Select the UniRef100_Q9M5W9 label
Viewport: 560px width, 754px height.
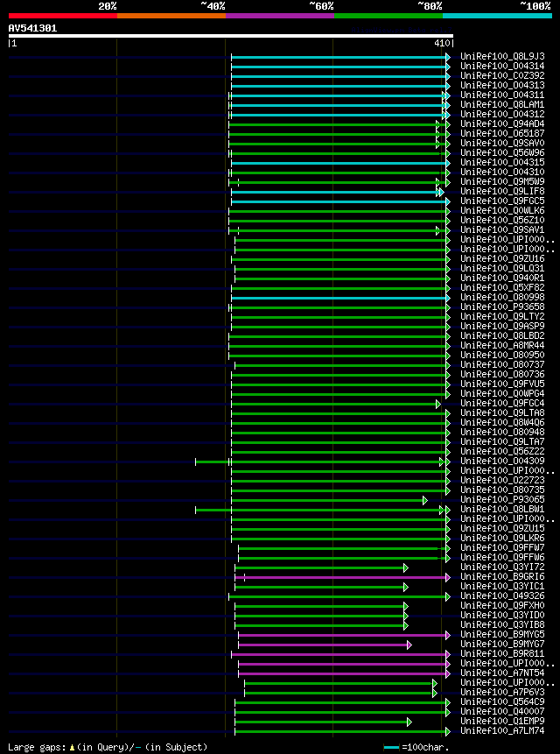502,182
